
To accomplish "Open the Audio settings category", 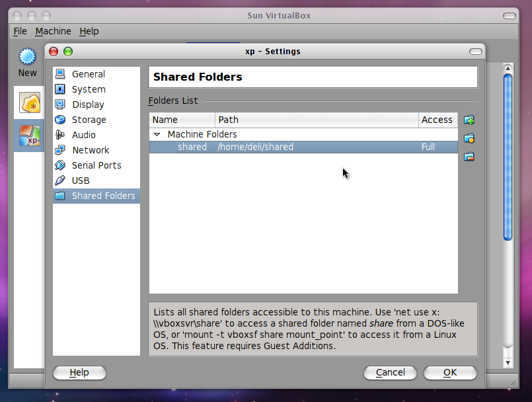I will 83,135.
